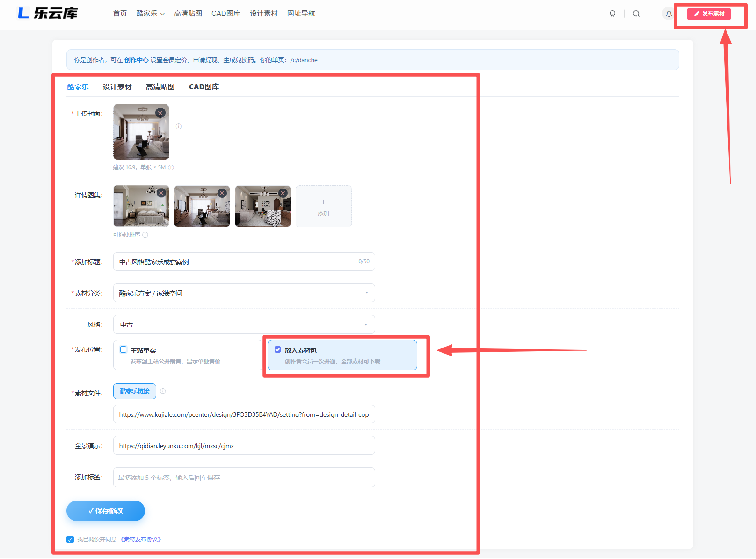Open the 创作中心 link
Viewport: 756px width, 559px height.
pyautogui.click(x=137, y=60)
